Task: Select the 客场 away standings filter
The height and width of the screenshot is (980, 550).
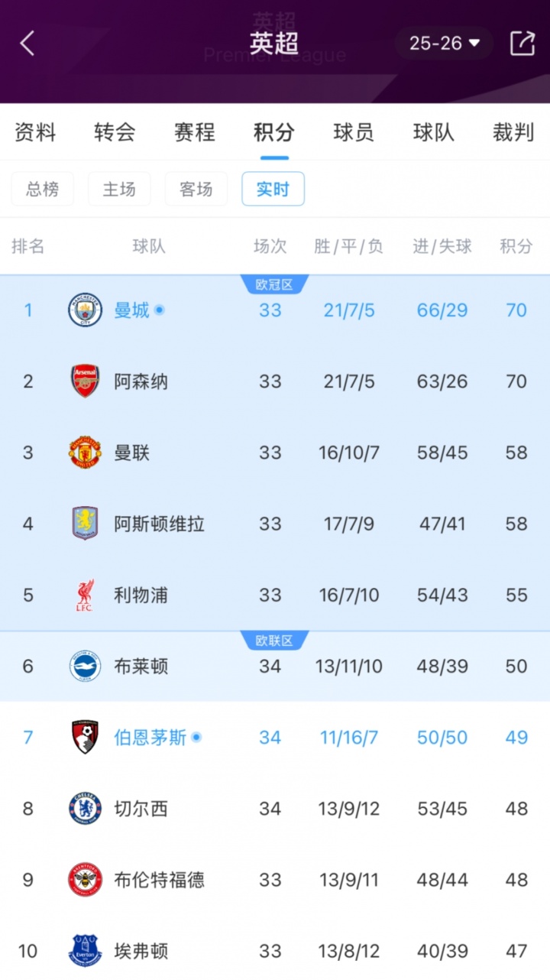Action: click(x=196, y=189)
